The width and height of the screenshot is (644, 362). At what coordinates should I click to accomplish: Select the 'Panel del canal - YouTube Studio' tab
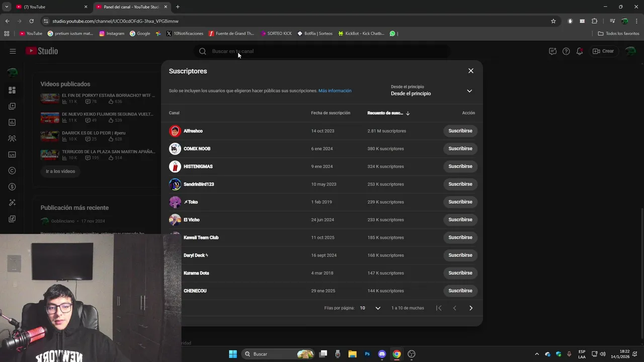pyautogui.click(x=131, y=7)
